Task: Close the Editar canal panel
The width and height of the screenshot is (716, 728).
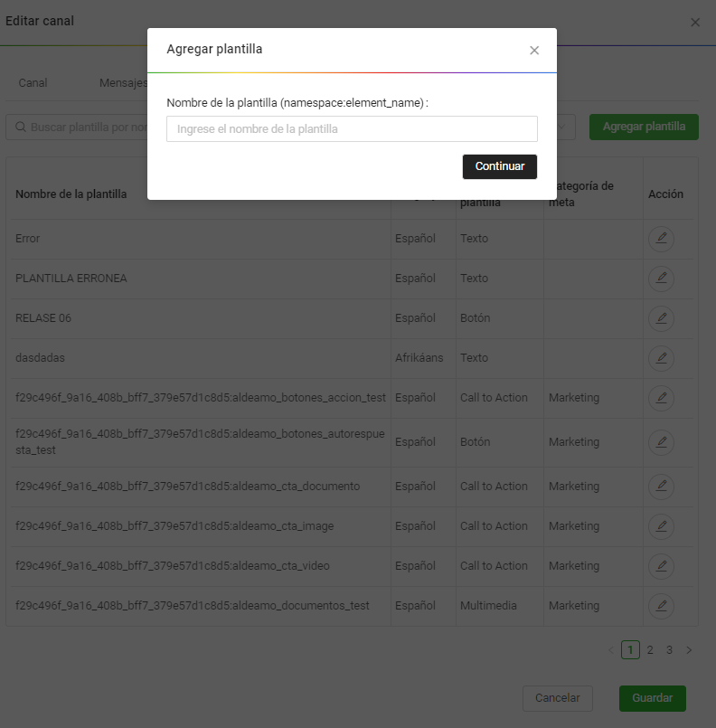Action: [694, 23]
